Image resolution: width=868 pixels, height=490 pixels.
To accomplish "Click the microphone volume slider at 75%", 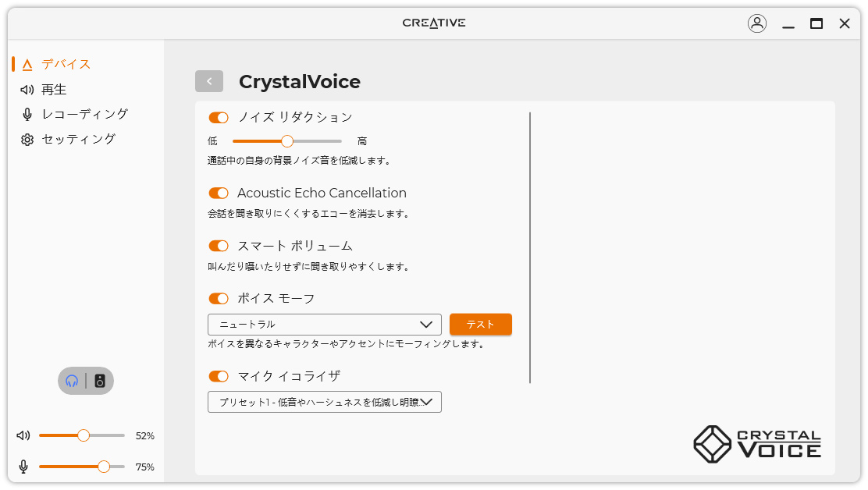I will pyautogui.click(x=104, y=467).
